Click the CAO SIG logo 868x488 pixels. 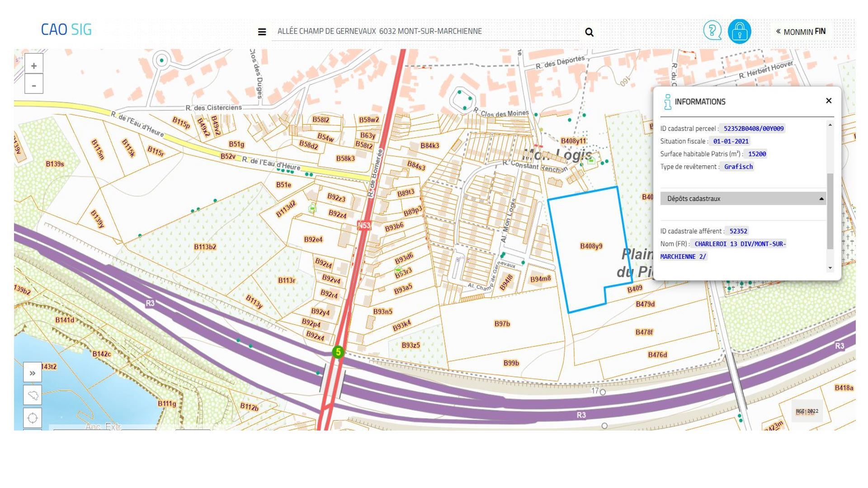66,30
